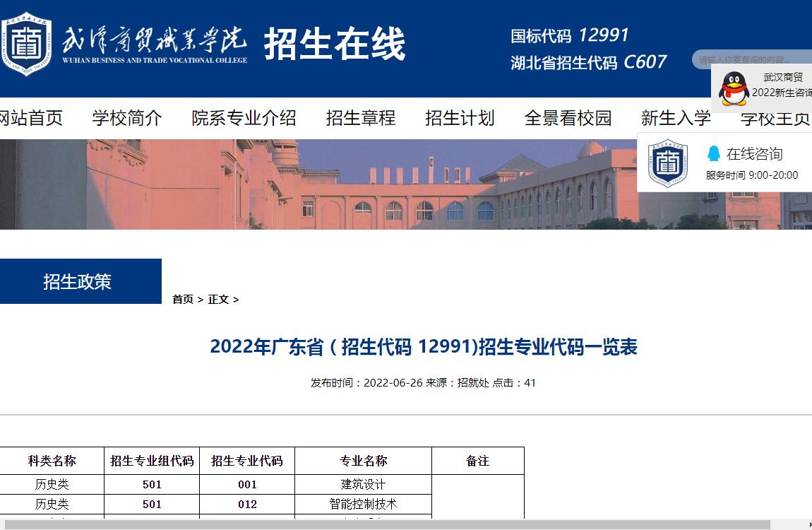Click the 招生专业代码 table header
Viewport: 812px width, 530px height.
(x=247, y=461)
